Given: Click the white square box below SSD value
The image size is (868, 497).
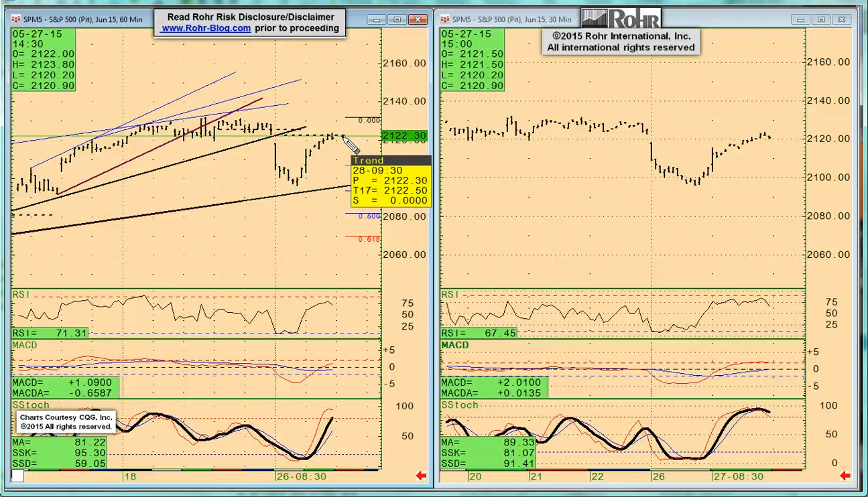Looking at the screenshot, I should click(x=18, y=476).
